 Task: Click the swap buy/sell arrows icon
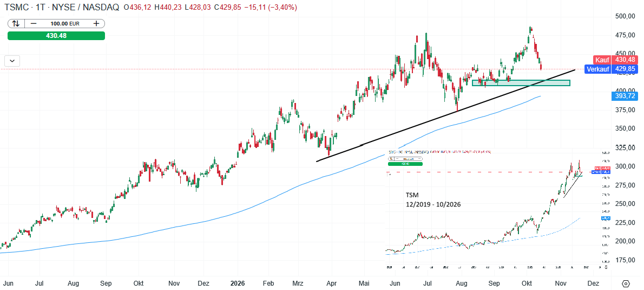click(x=16, y=23)
